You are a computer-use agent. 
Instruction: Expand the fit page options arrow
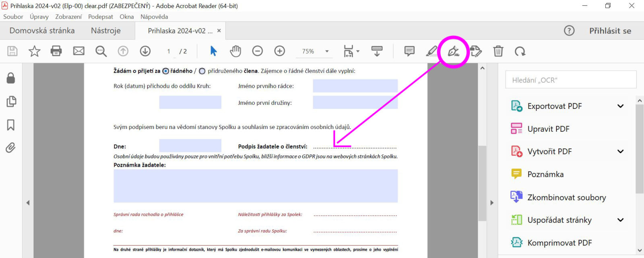click(358, 51)
